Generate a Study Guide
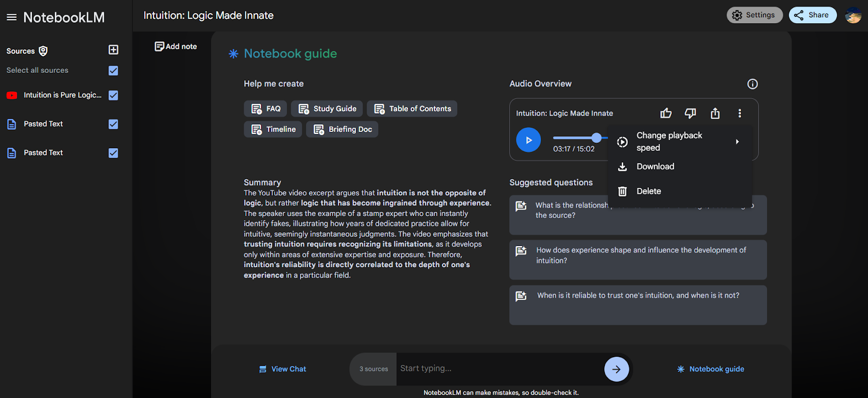This screenshot has height=398, width=868. 327,109
